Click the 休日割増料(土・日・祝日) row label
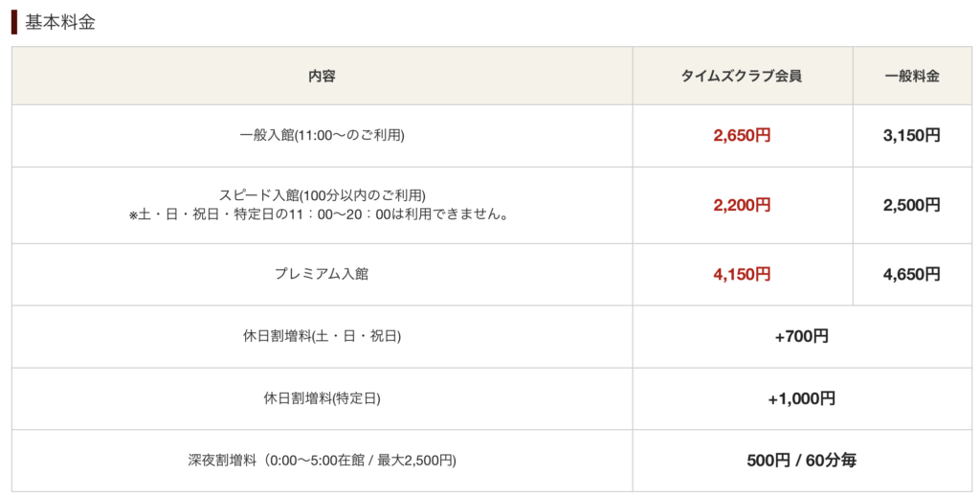The width and height of the screenshot is (980, 497). (x=322, y=336)
